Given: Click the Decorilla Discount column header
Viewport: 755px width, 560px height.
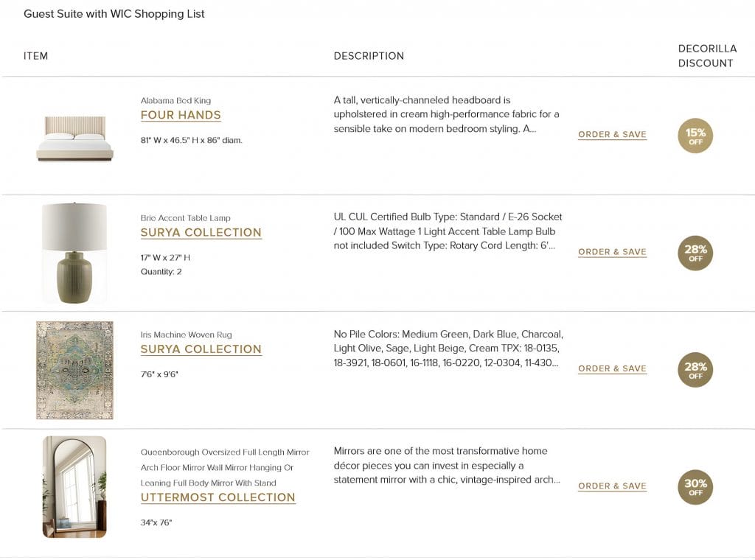Looking at the screenshot, I should coord(707,56).
